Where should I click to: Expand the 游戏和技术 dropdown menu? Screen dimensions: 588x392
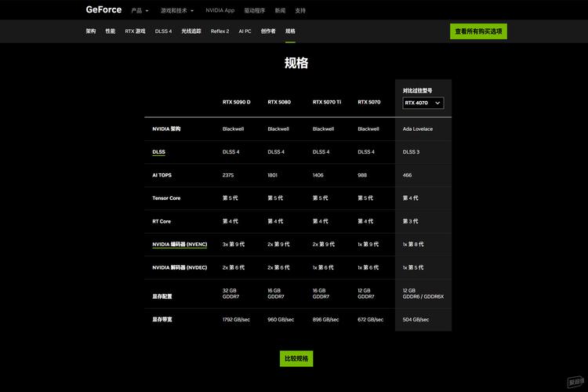click(179, 11)
